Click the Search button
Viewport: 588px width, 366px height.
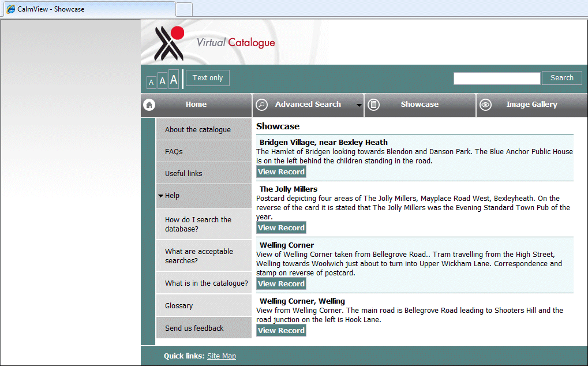(x=561, y=77)
